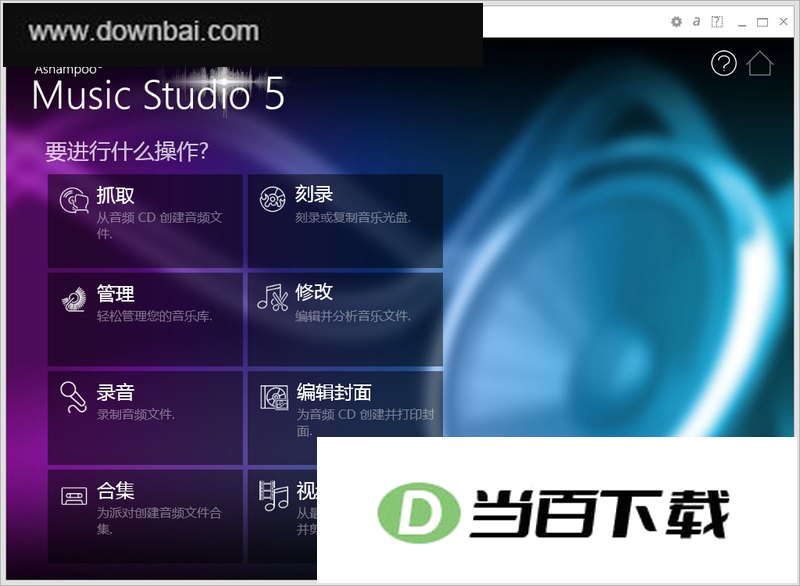Open settings gear in title bar
This screenshot has width=800, height=586.
pos(676,21)
